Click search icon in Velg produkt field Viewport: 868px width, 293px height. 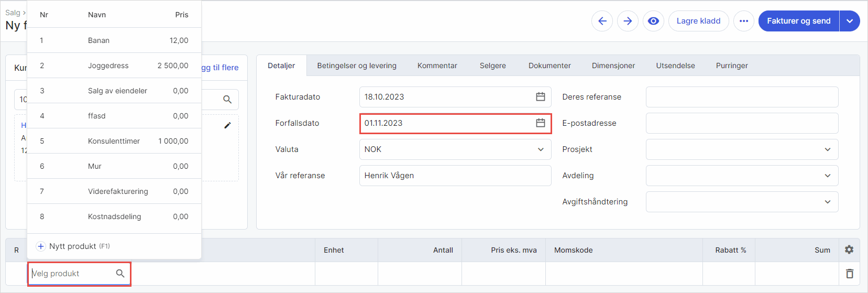(120, 274)
